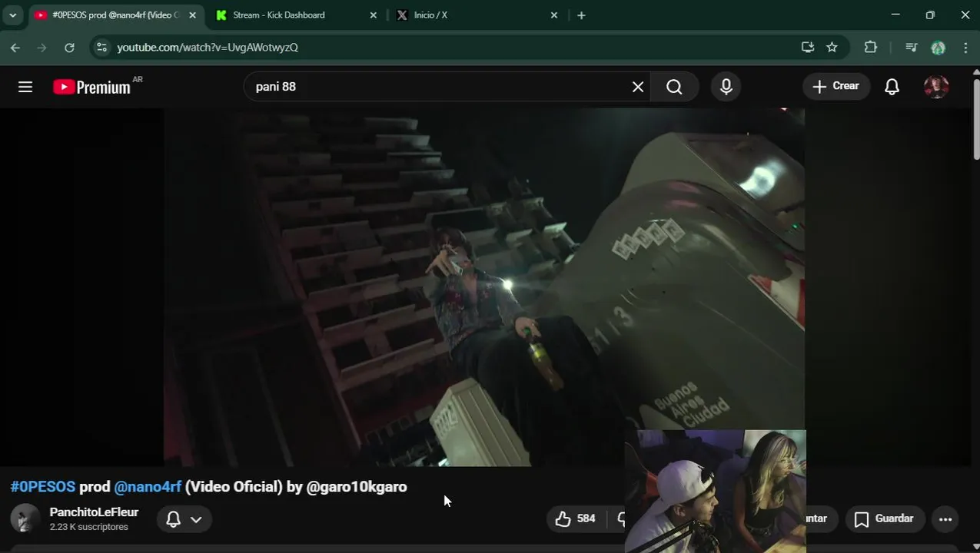Save video with Guardar button
The width and height of the screenshot is (980, 553).
pos(885,519)
